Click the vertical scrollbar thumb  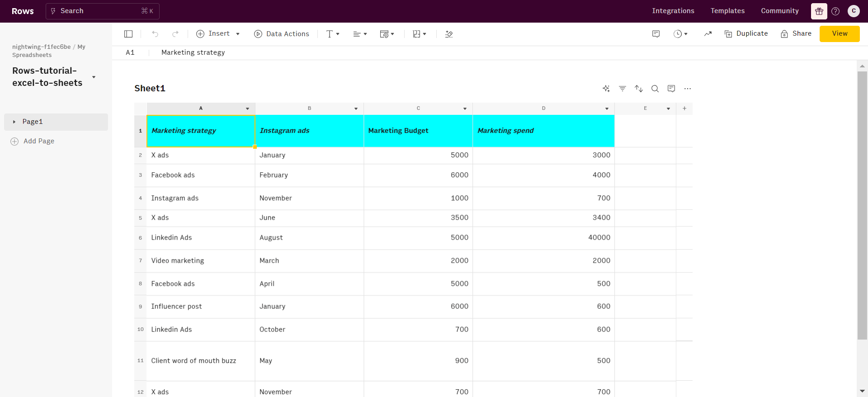[x=862, y=205]
